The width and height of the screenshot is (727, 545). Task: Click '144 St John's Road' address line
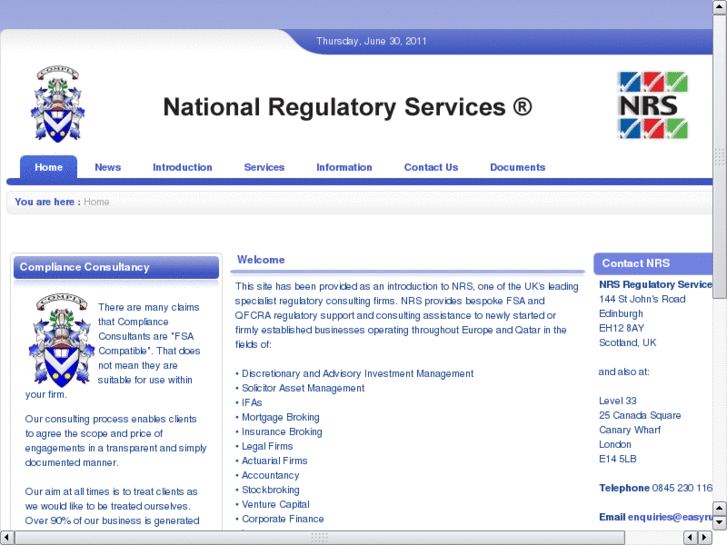[x=642, y=299]
